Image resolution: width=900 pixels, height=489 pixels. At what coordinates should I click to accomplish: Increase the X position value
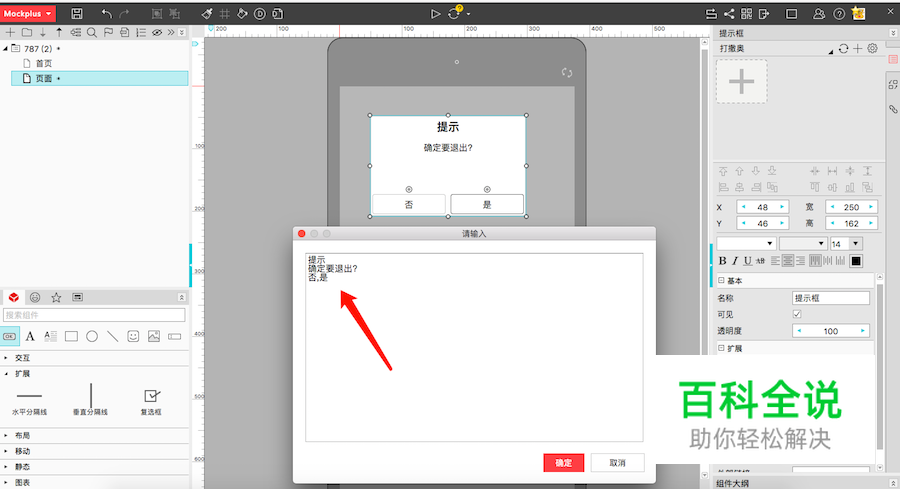tap(782, 207)
